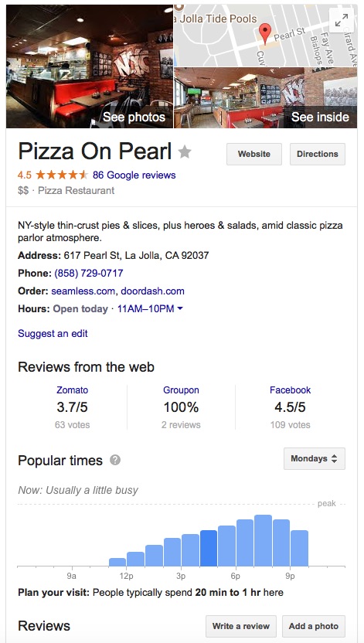Open the Facebook reviews link
Viewport: 364px width, 643px height.
(291, 390)
